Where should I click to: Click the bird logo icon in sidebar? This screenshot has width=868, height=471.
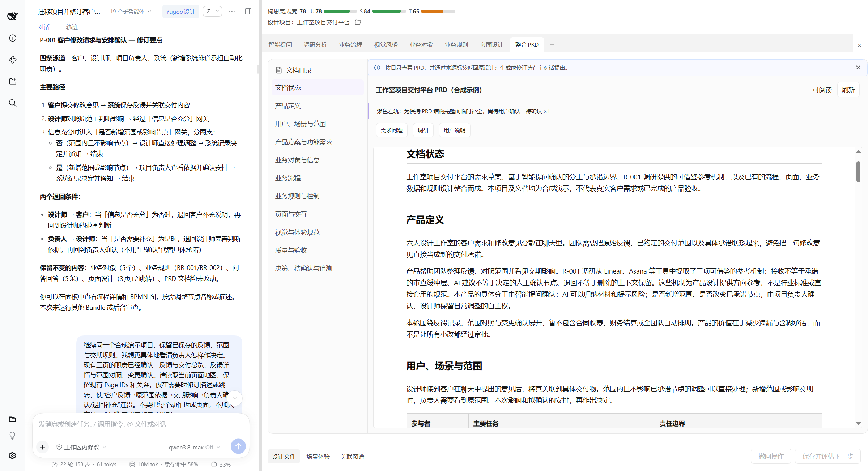[12, 16]
